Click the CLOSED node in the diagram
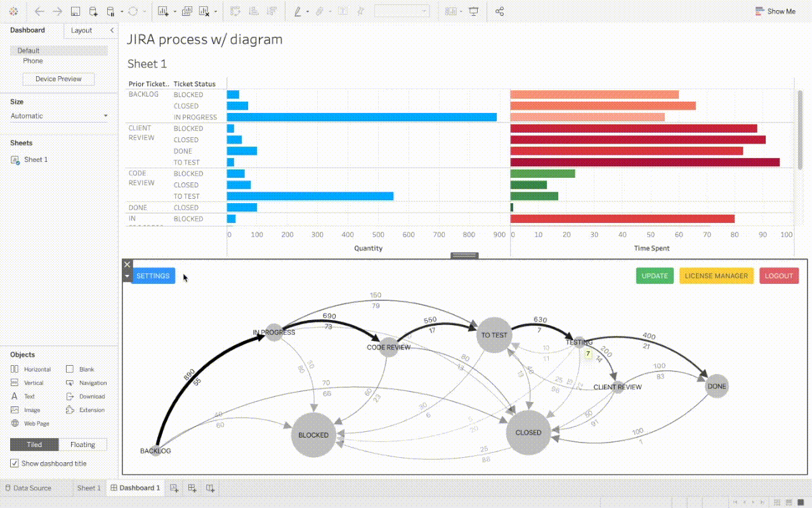 [528, 432]
